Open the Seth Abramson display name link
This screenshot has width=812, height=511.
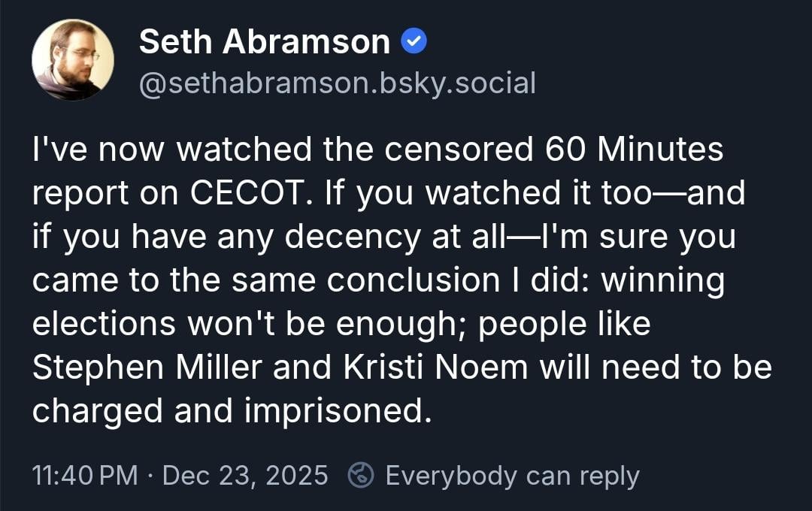click(265, 43)
